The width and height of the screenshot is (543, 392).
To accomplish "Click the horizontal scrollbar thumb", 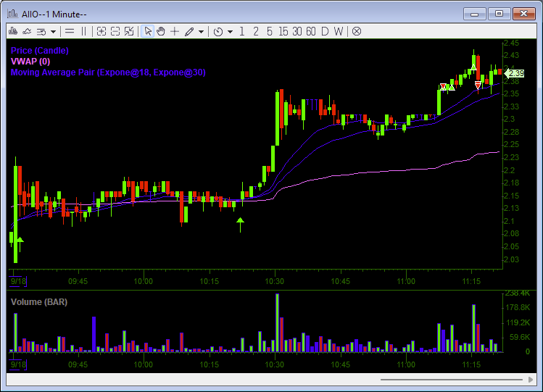I will click(451, 380).
